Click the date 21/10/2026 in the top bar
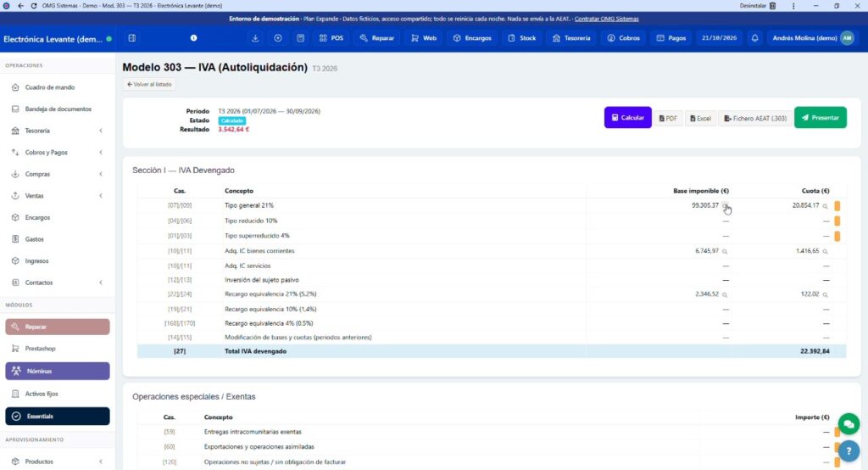The height and width of the screenshot is (470, 868). tap(719, 38)
